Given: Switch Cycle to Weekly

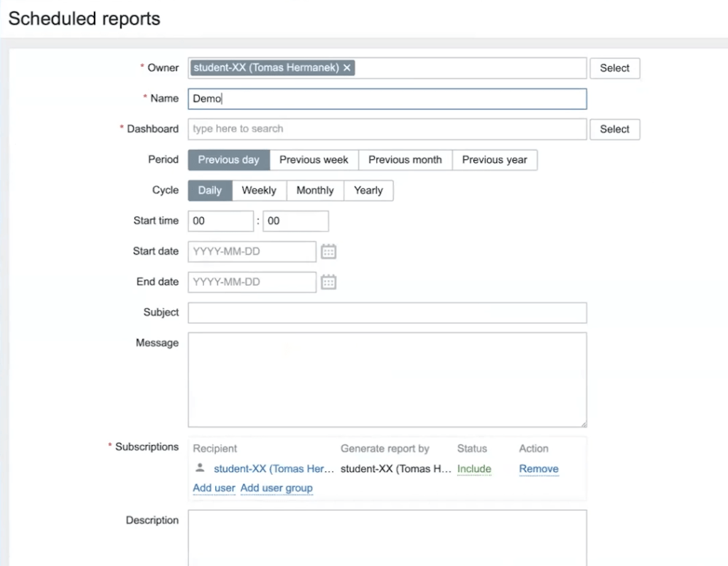Looking at the screenshot, I should [259, 191].
